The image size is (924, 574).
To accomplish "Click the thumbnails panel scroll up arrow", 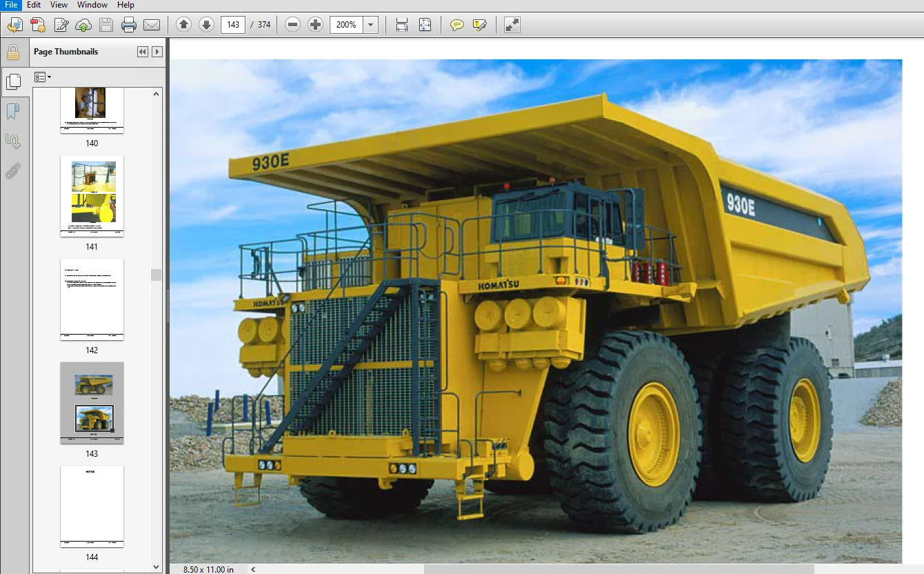I will [157, 95].
